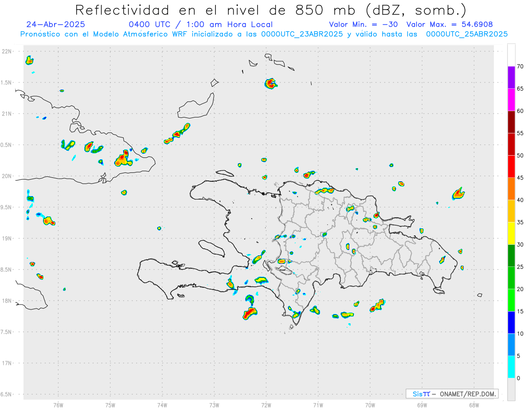
Task: Click the colorbar scale label '45'
Action: pos(521,178)
